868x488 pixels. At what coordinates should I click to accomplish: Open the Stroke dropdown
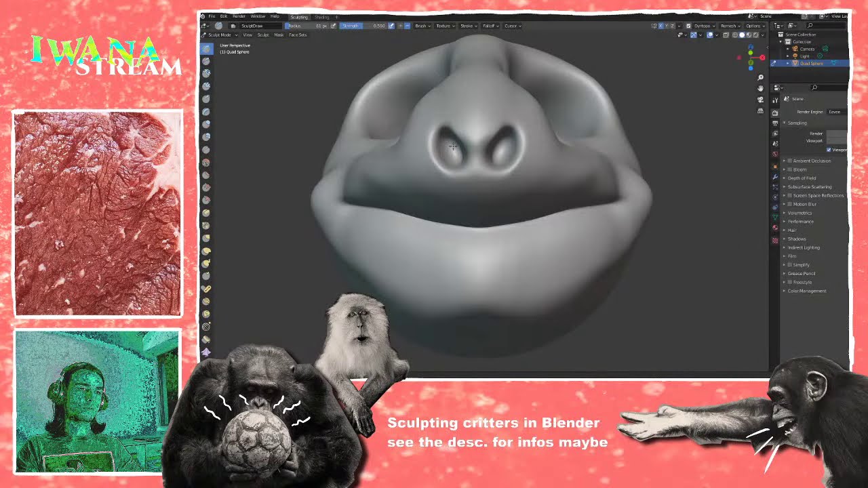pyautogui.click(x=469, y=26)
